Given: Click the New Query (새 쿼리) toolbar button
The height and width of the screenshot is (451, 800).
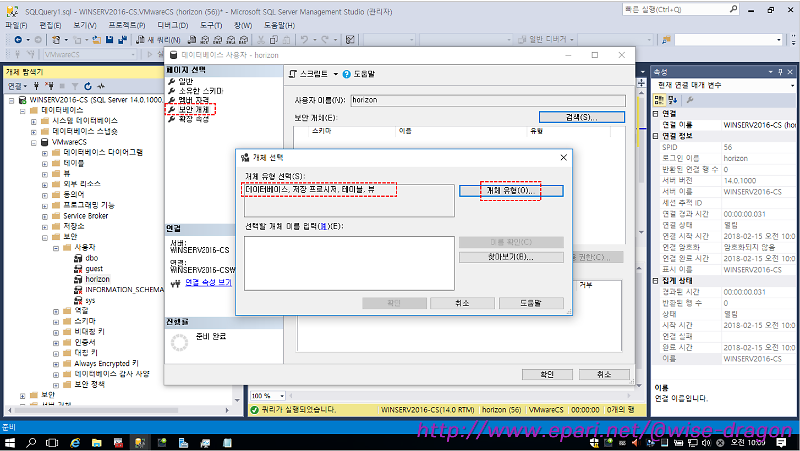Looking at the screenshot, I should 158,40.
